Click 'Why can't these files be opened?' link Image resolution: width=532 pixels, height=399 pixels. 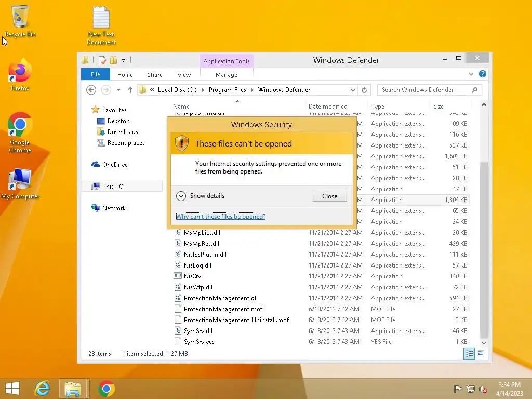220,217
